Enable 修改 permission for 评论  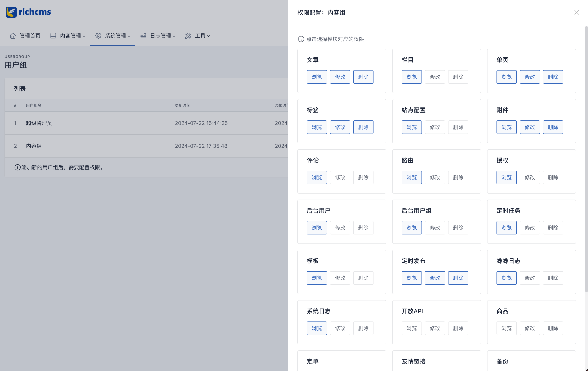tap(340, 178)
